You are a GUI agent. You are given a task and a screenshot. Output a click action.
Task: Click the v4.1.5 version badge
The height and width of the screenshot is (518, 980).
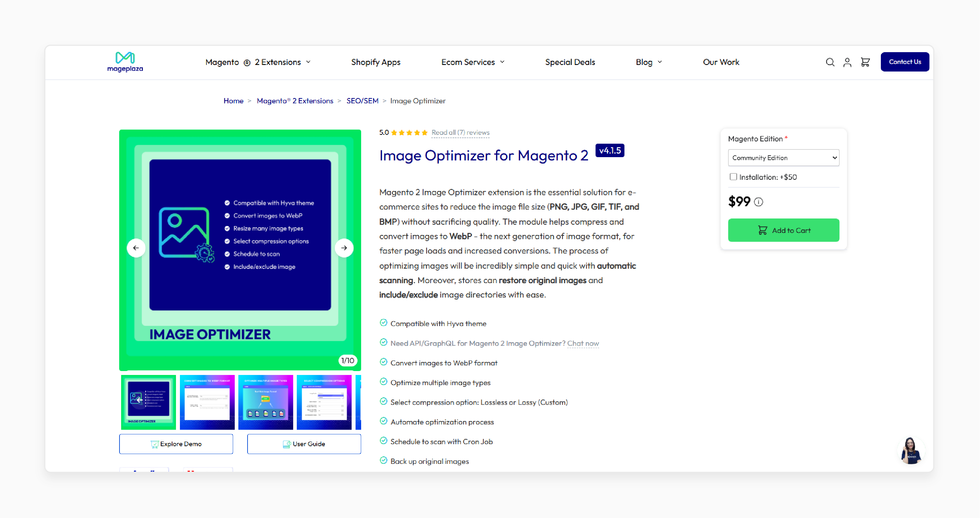(610, 151)
